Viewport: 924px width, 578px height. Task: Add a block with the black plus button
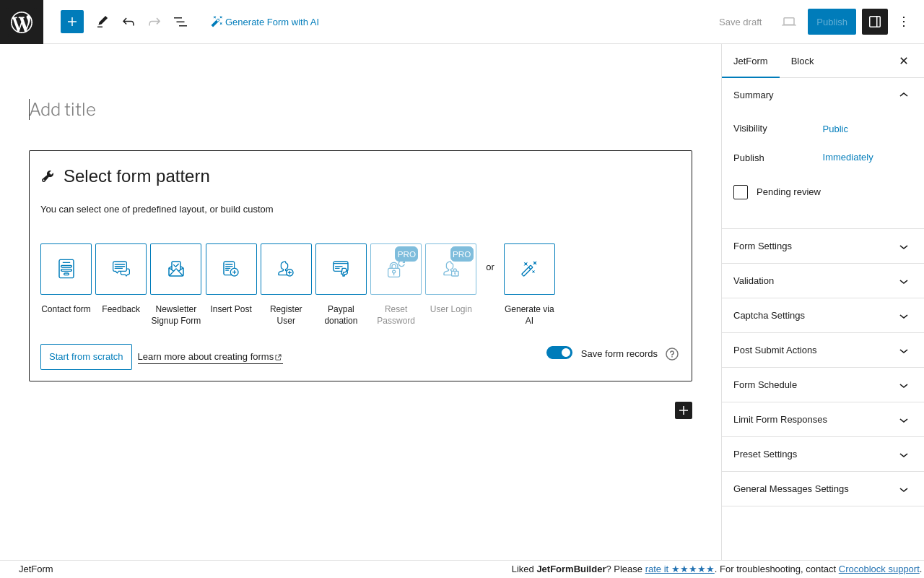click(x=684, y=410)
